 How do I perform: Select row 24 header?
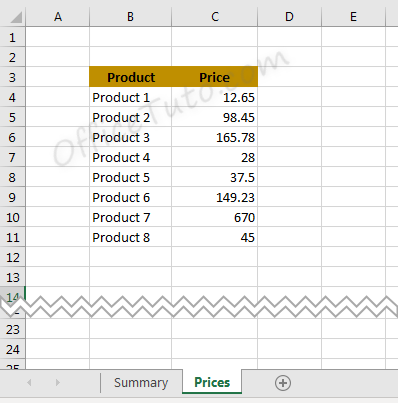(12, 349)
